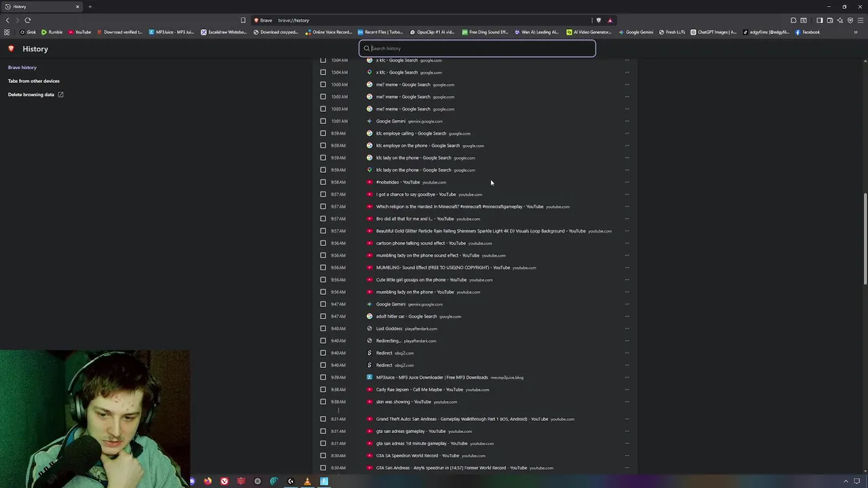The width and height of the screenshot is (868, 488).
Task: Open the new tab plus button
Action: pyautogui.click(x=90, y=7)
